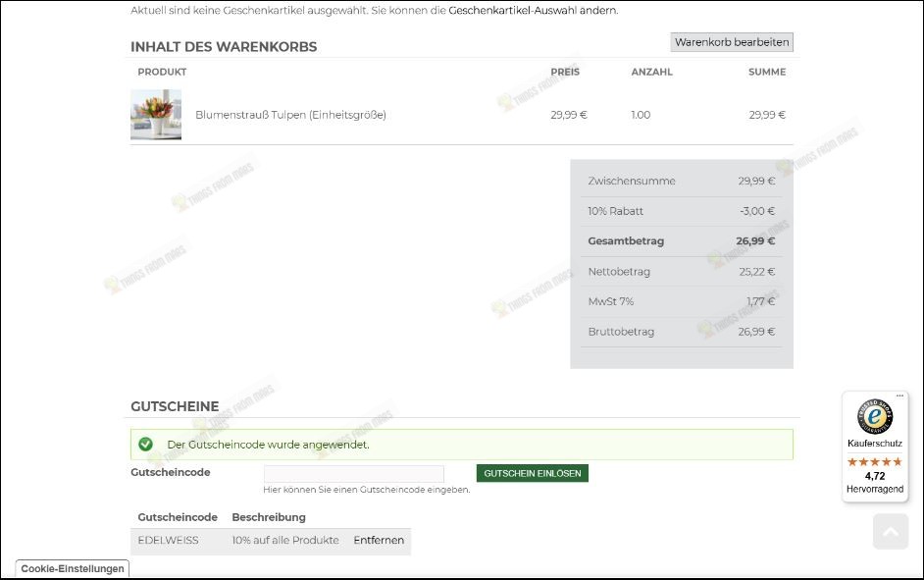Remove the EDELWEISS voucher via Entfernen
Image resolution: width=924 pixels, height=580 pixels.
[379, 540]
